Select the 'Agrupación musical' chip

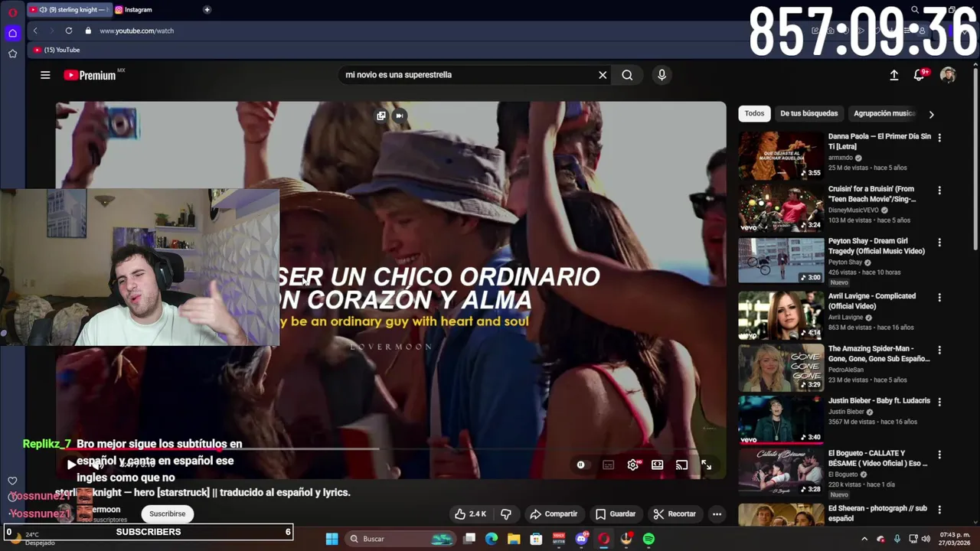pyautogui.click(x=884, y=113)
